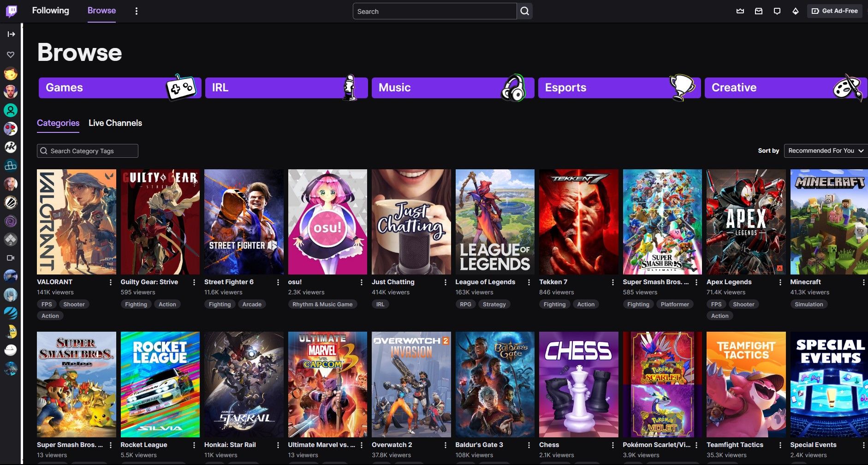Open the More options three-dot menu beside Browse

click(136, 11)
